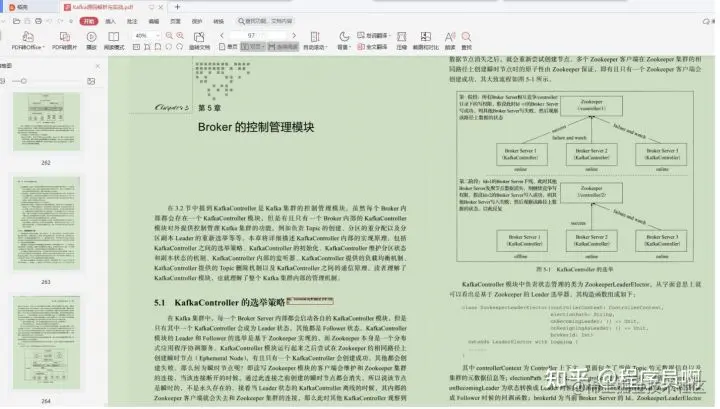Expand the quick access customize arrow
Viewport: 720px width, 409px height.
tap(71, 21)
